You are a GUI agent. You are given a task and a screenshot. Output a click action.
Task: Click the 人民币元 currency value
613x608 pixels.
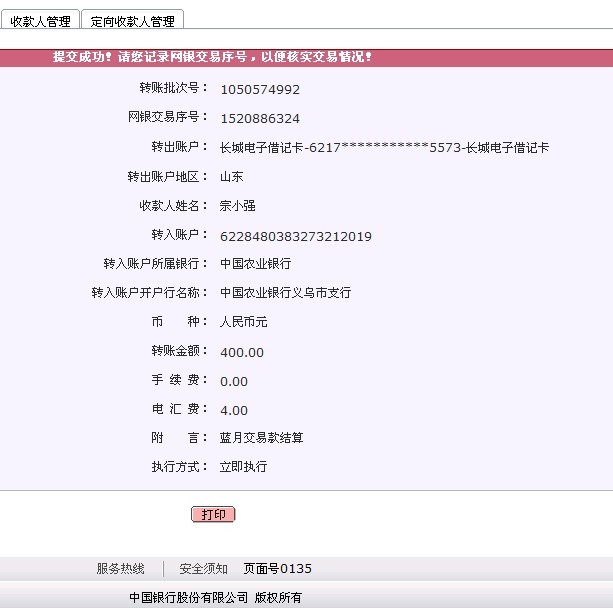244,322
